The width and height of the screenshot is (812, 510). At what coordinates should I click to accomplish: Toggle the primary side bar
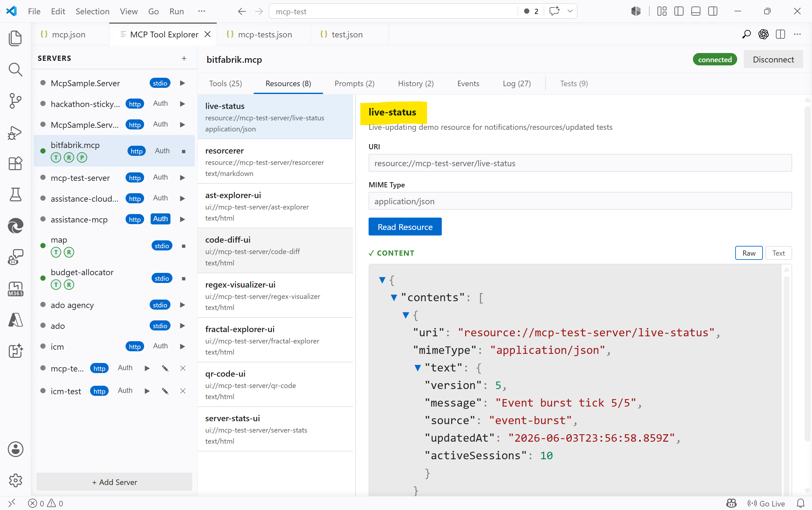coord(679,11)
